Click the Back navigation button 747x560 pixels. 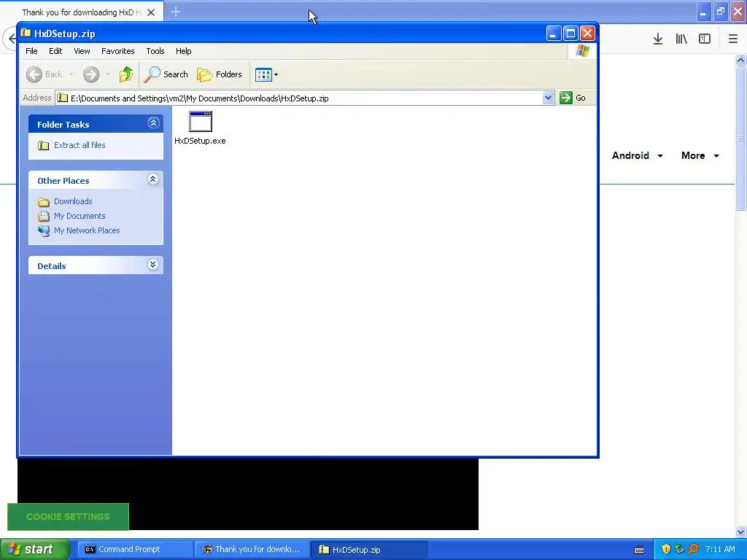point(44,74)
